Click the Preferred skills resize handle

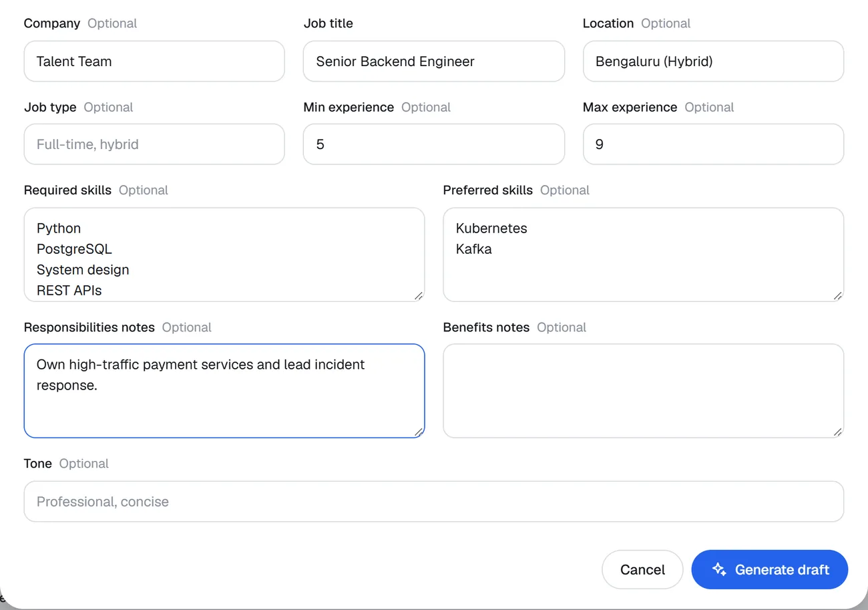click(x=837, y=295)
